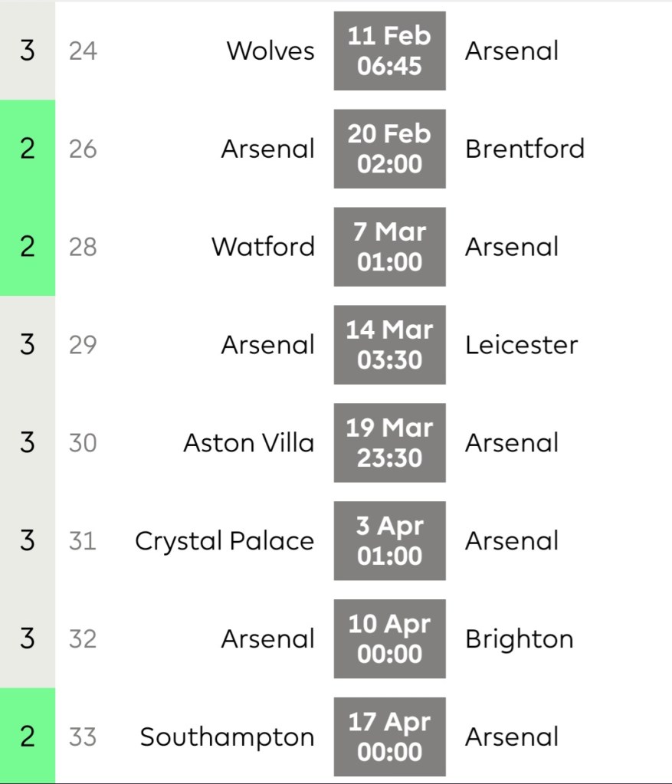This screenshot has width=672, height=784.
Task: Select Southampton in the fixtures
Action: tap(227, 737)
